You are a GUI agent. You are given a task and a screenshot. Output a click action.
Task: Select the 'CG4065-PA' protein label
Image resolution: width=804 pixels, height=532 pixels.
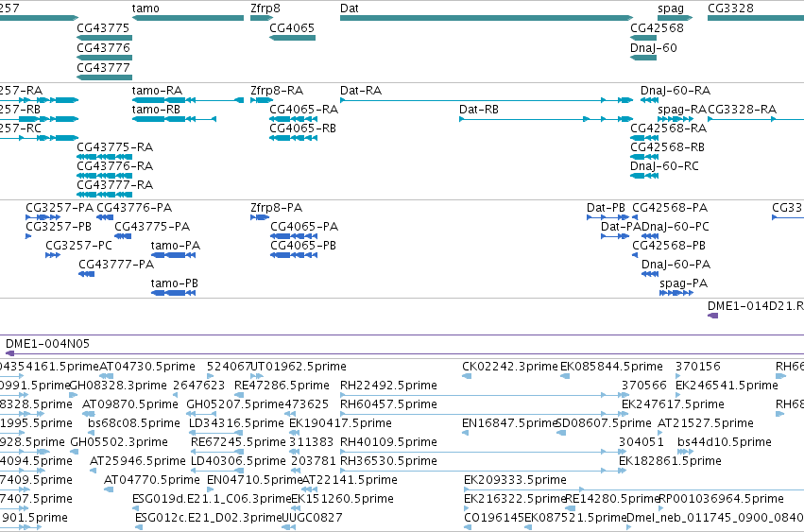click(304, 227)
